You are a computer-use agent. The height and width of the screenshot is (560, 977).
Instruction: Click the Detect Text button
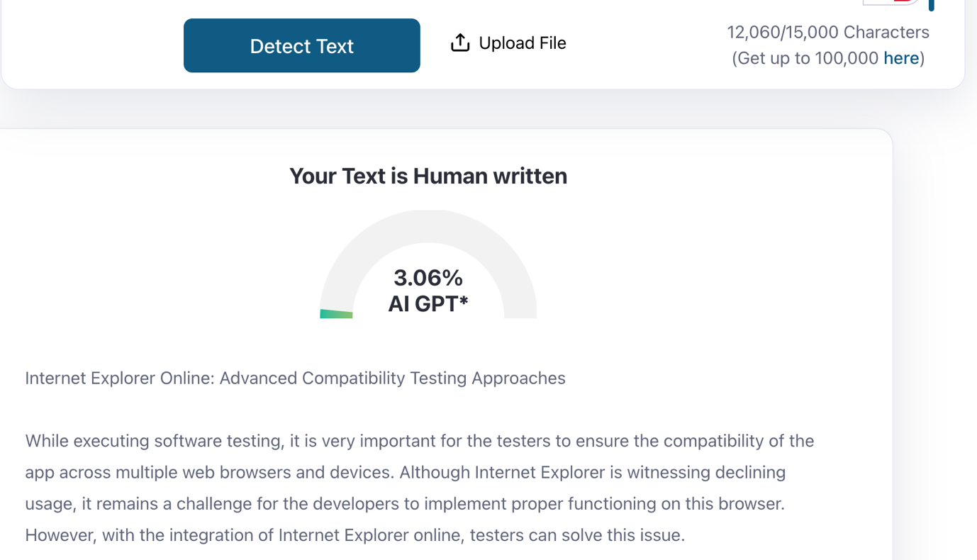(301, 45)
